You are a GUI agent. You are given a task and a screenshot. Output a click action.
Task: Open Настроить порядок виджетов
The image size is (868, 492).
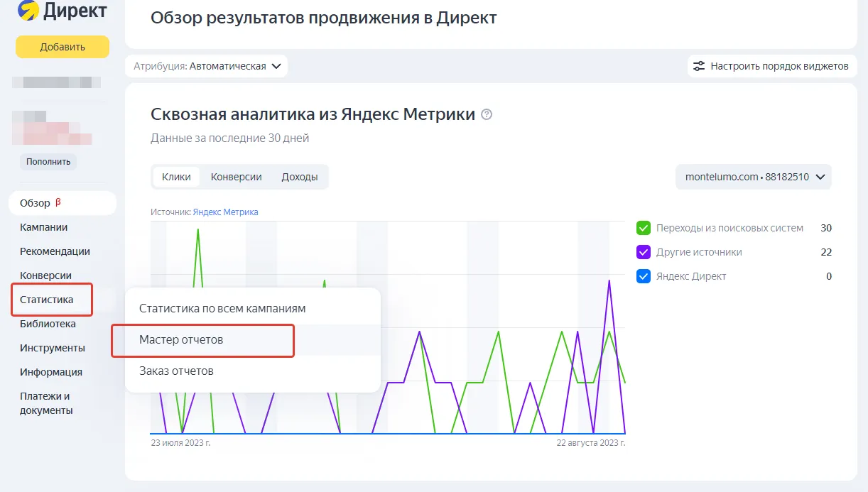coord(771,66)
